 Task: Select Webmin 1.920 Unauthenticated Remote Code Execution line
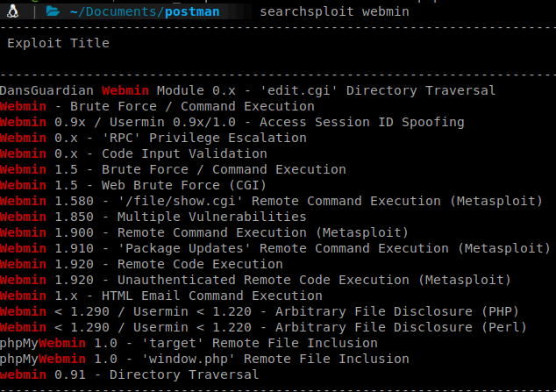click(x=255, y=280)
